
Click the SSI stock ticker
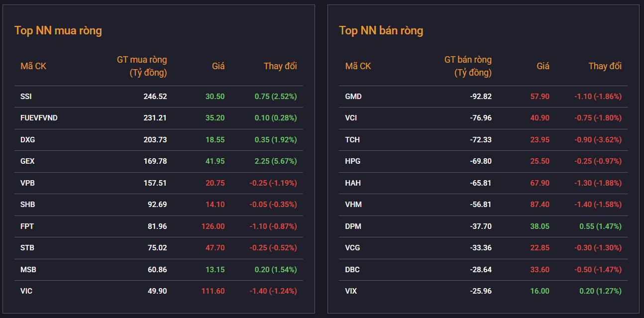click(26, 97)
